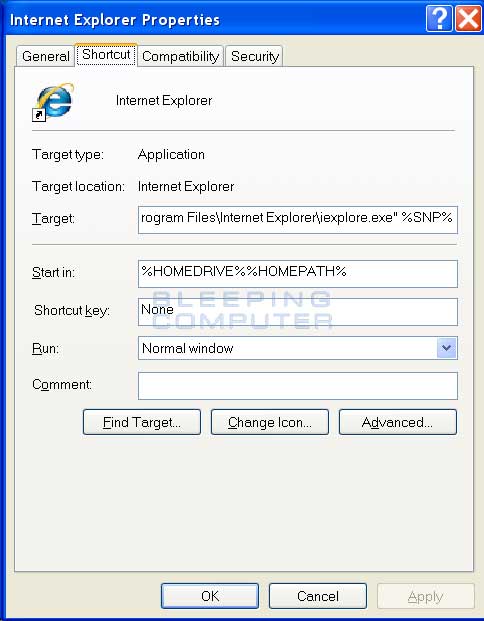Viewport: 484px width, 621px height.
Task: Open the Compatibility tab
Action: [181, 56]
